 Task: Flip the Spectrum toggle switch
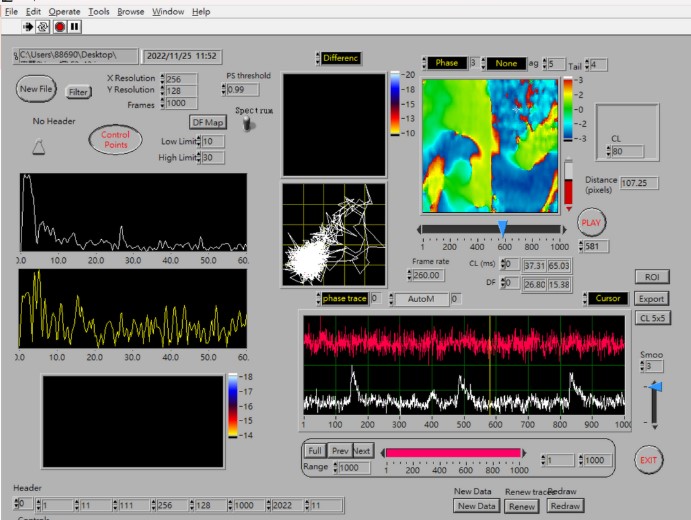(x=249, y=123)
